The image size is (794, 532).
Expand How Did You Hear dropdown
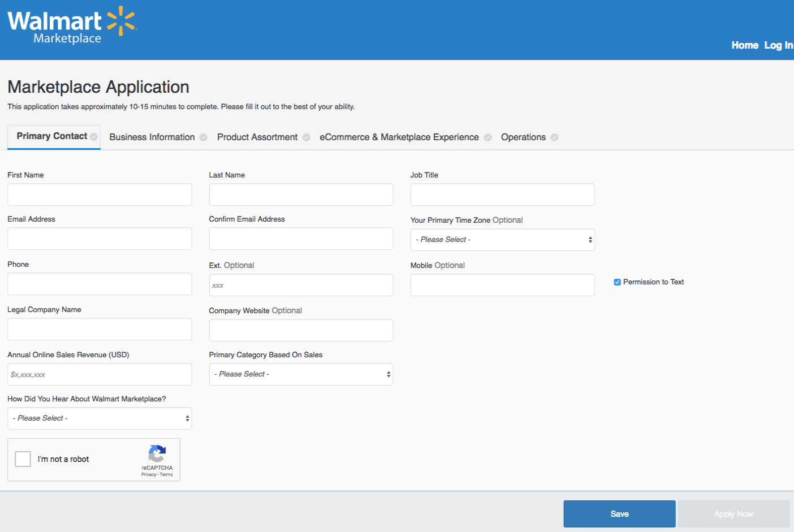(x=100, y=418)
